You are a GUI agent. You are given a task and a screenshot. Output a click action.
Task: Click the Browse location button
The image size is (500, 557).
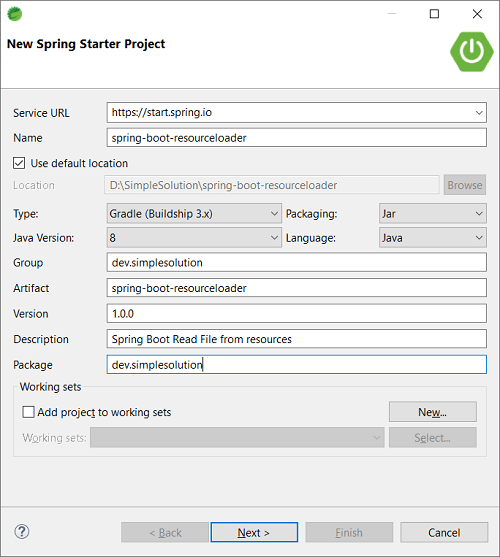[464, 185]
